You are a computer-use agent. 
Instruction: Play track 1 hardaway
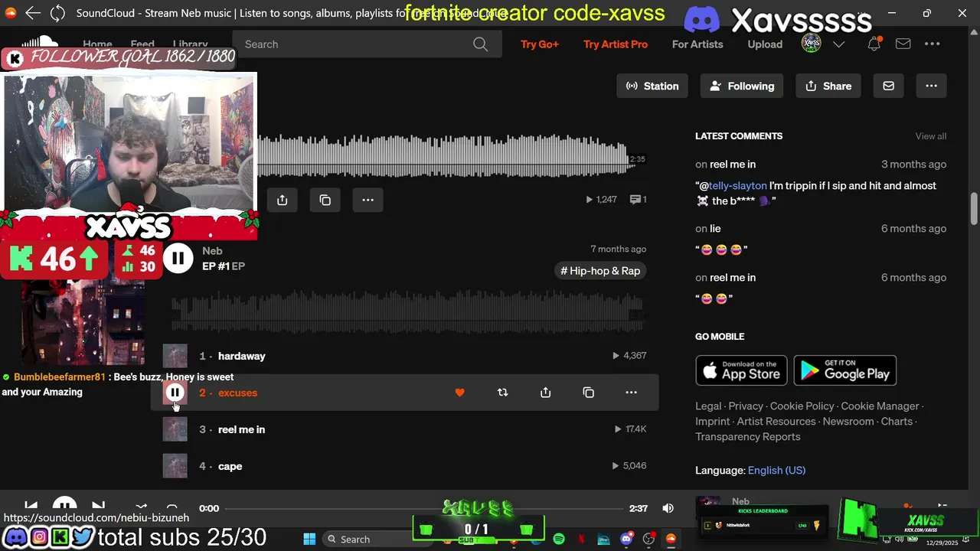pos(242,356)
